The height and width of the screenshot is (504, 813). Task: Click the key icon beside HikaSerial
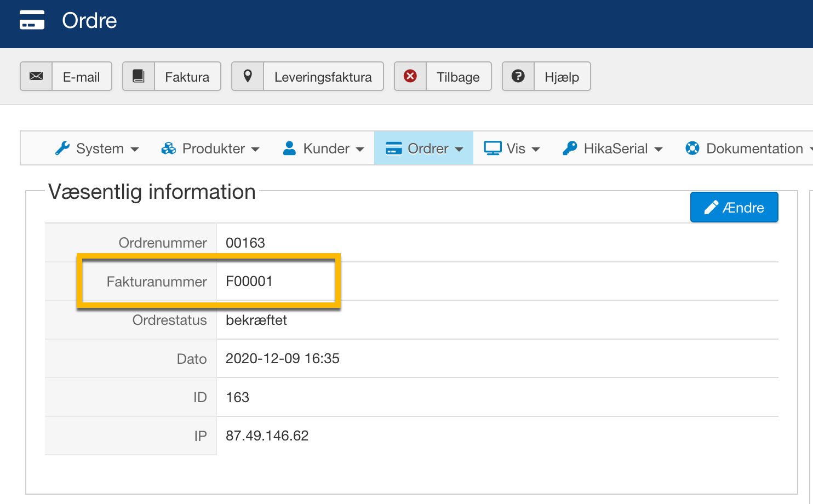pyautogui.click(x=570, y=148)
